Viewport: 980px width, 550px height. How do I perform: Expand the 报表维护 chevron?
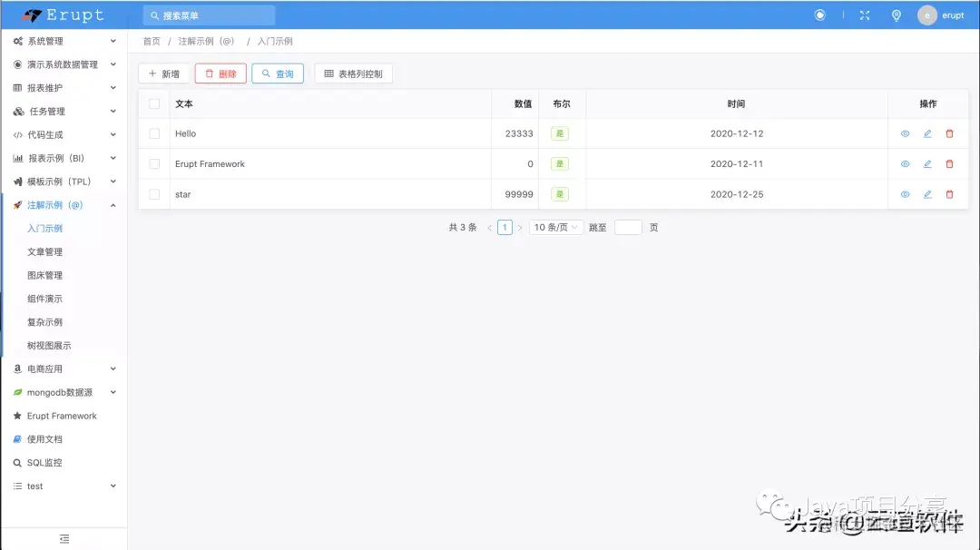113,88
